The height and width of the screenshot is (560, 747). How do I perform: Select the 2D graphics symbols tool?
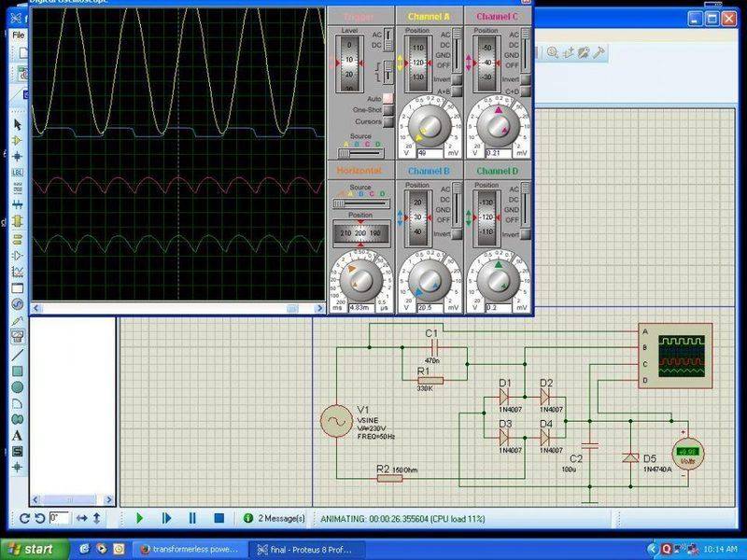coord(18,451)
